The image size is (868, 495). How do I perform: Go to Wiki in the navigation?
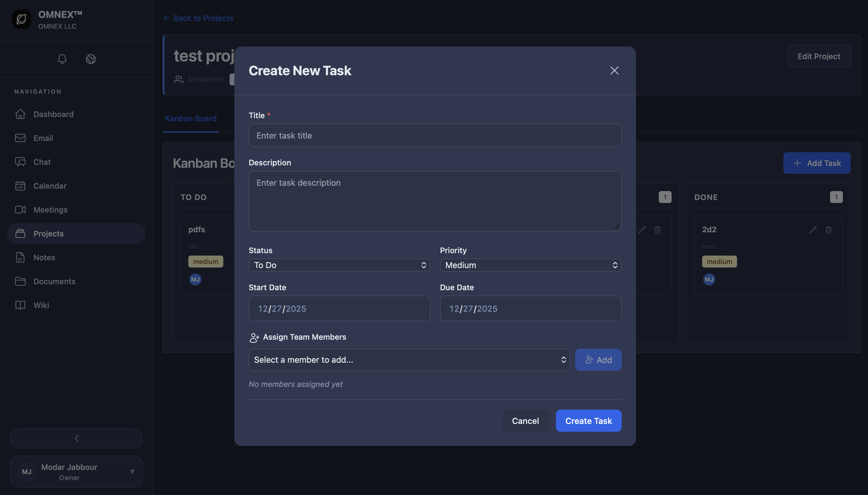[x=41, y=305]
